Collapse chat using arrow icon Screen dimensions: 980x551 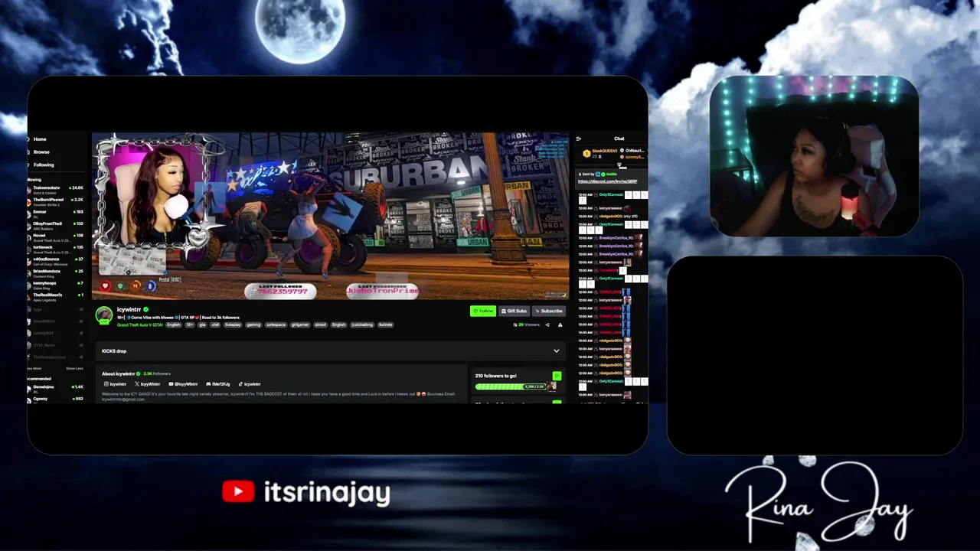pos(578,139)
